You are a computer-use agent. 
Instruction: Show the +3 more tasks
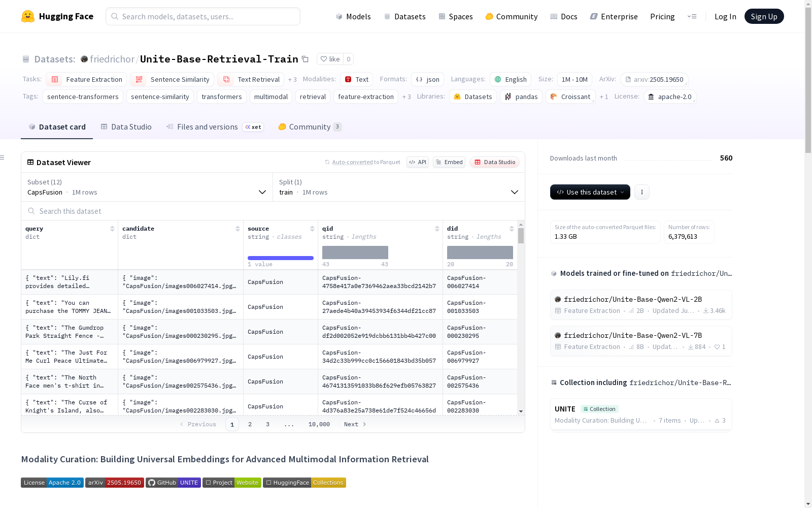pyautogui.click(x=292, y=79)
